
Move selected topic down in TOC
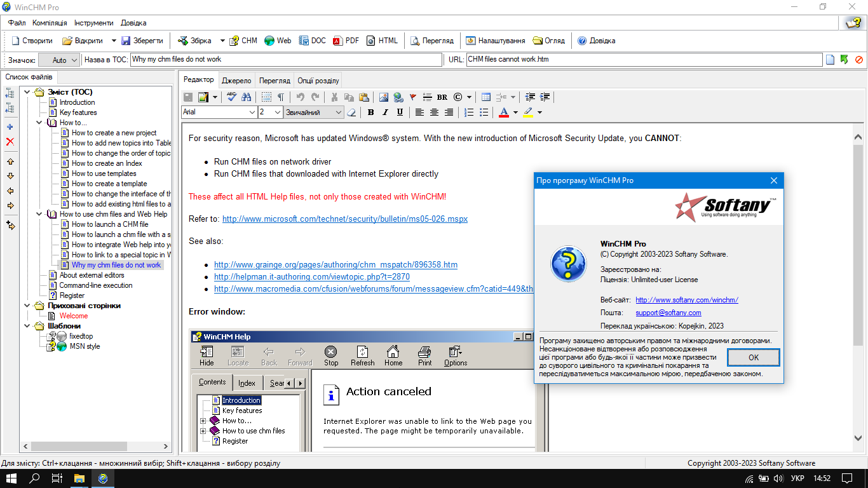pos(10,176)
